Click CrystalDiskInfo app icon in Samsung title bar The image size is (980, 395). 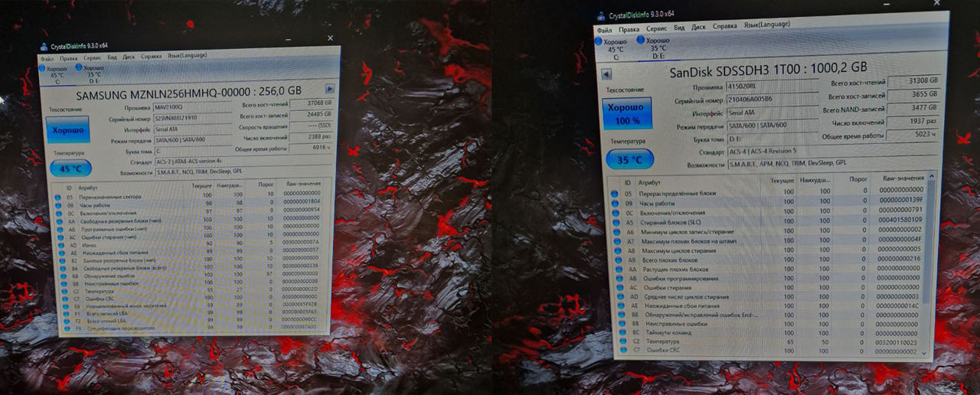click(44, 46)
